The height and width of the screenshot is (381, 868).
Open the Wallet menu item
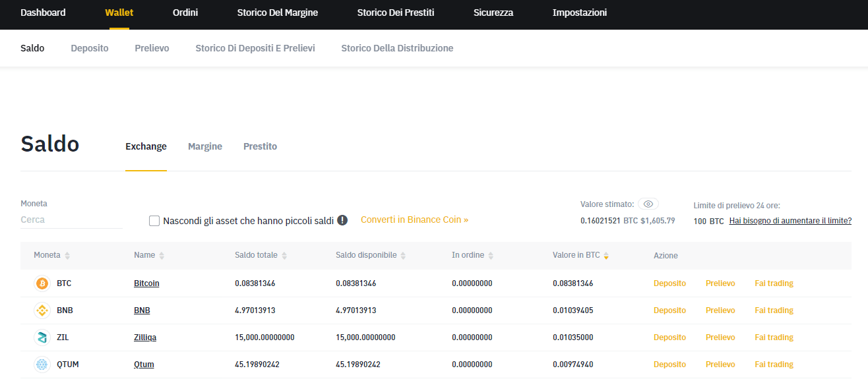[x=119, y=13]
